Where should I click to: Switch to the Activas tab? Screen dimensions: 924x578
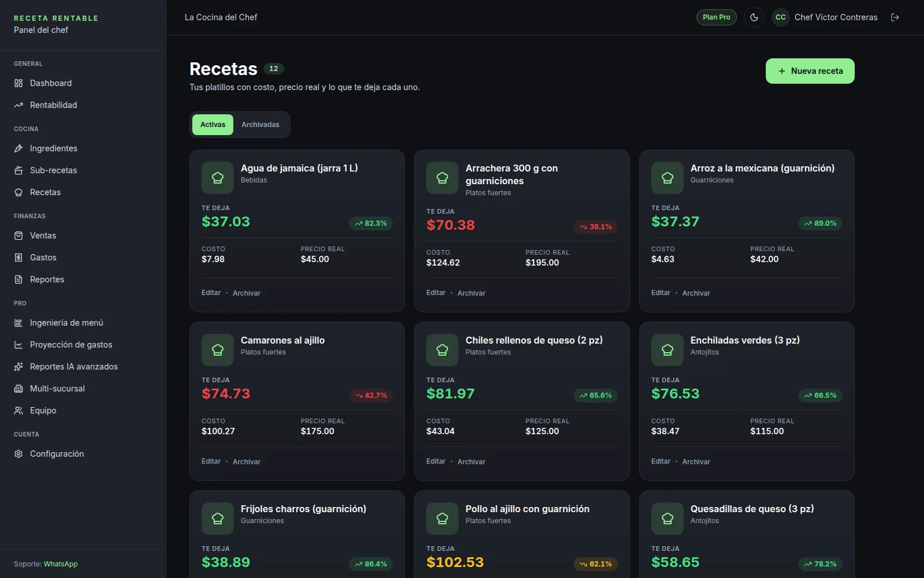coord(213,125)
